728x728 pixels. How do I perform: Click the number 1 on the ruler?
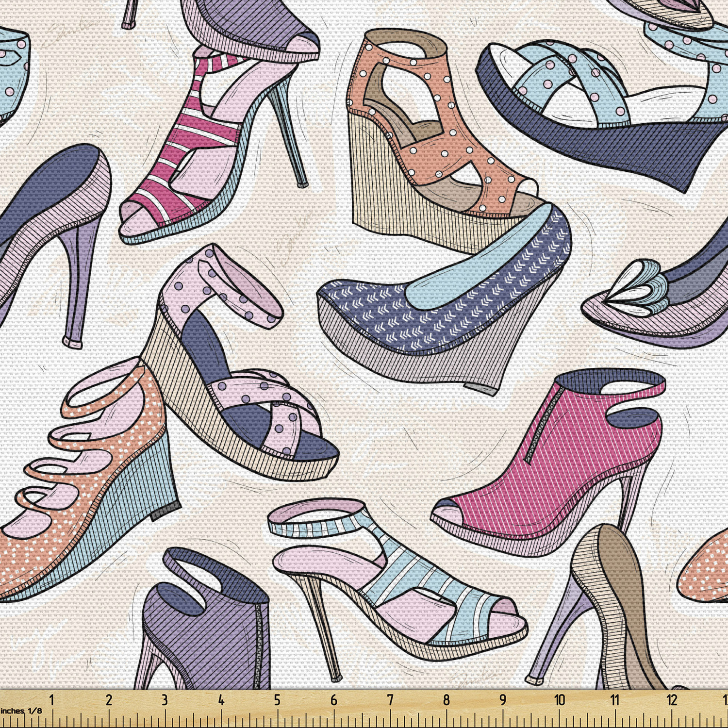pyautogui.click(x=52, y=700)
